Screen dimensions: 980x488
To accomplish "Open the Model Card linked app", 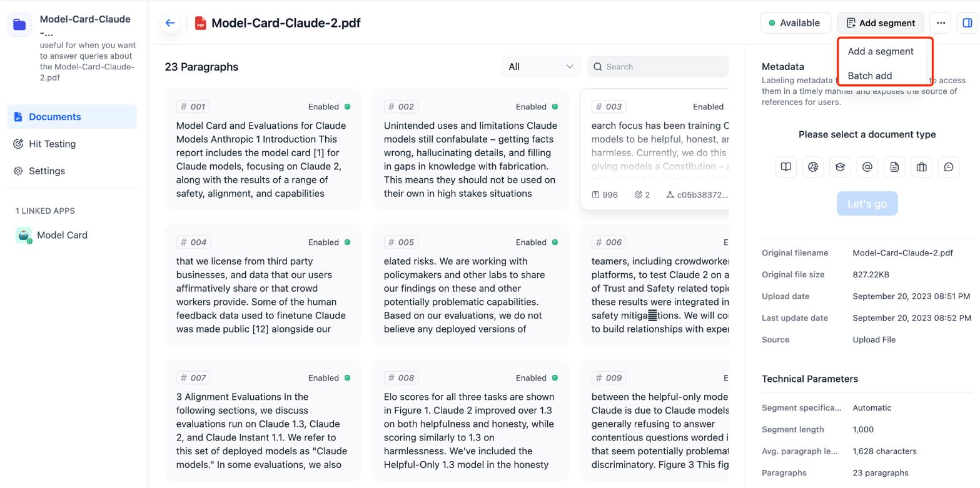I will pos(61,235).
